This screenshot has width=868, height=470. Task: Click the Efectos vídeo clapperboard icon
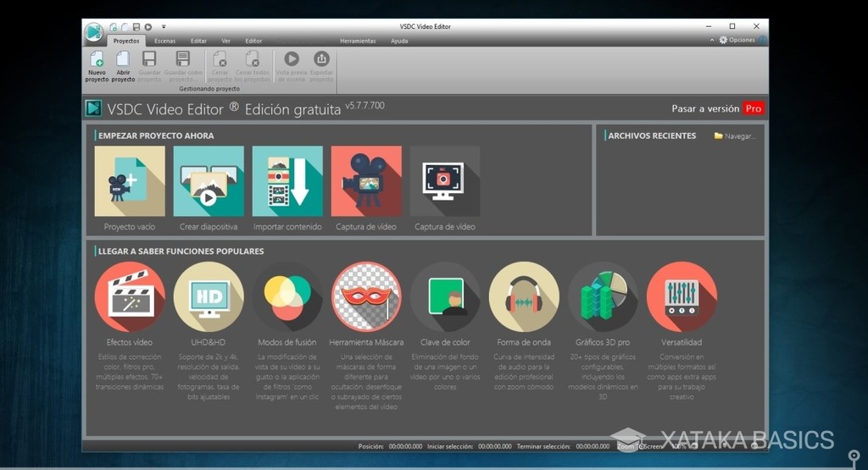130,296
